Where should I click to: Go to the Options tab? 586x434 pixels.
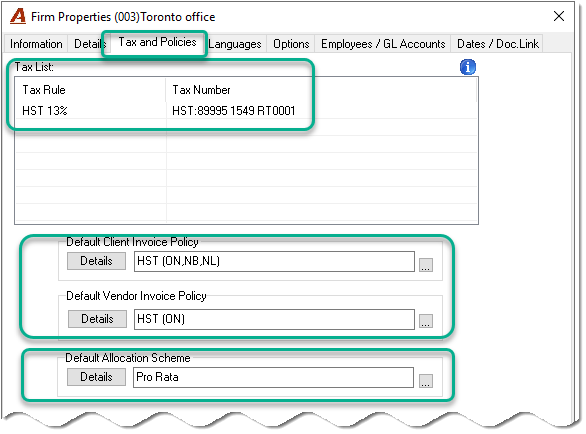(x=291, y=44)
